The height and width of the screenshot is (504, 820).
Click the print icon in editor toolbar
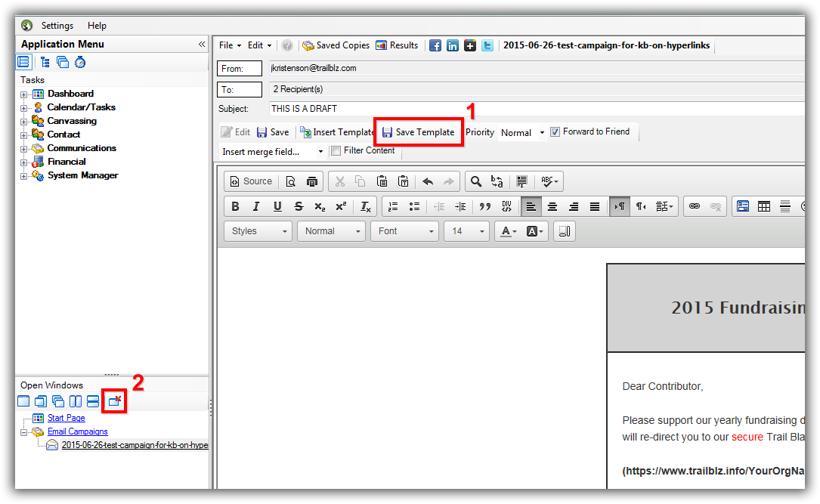pyautogui.click(x=312, y=181)
